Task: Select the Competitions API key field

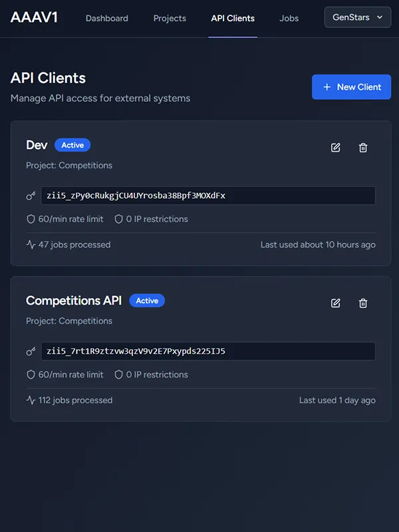Action: tap(208, 351)
